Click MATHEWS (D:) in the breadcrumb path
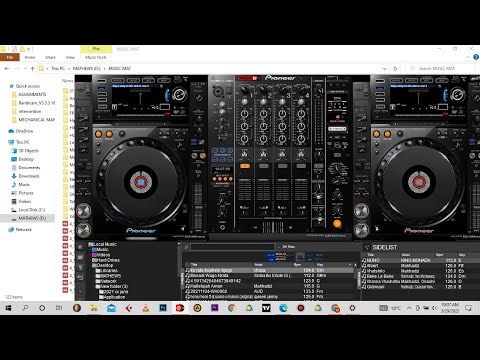The height and width of the screenshot is (360, 480). click(x=87, y=68)
